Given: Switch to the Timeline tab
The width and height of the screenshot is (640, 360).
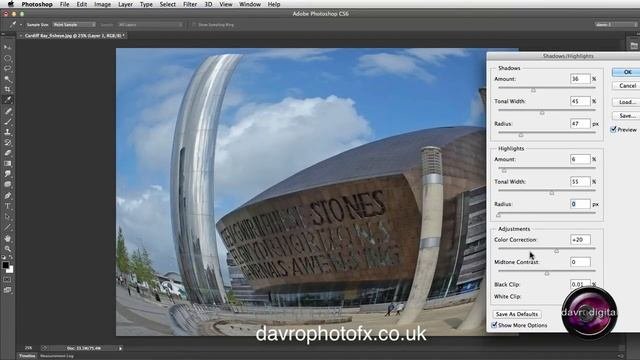Looking at the screenshot, I should click(x=27, y=356).
